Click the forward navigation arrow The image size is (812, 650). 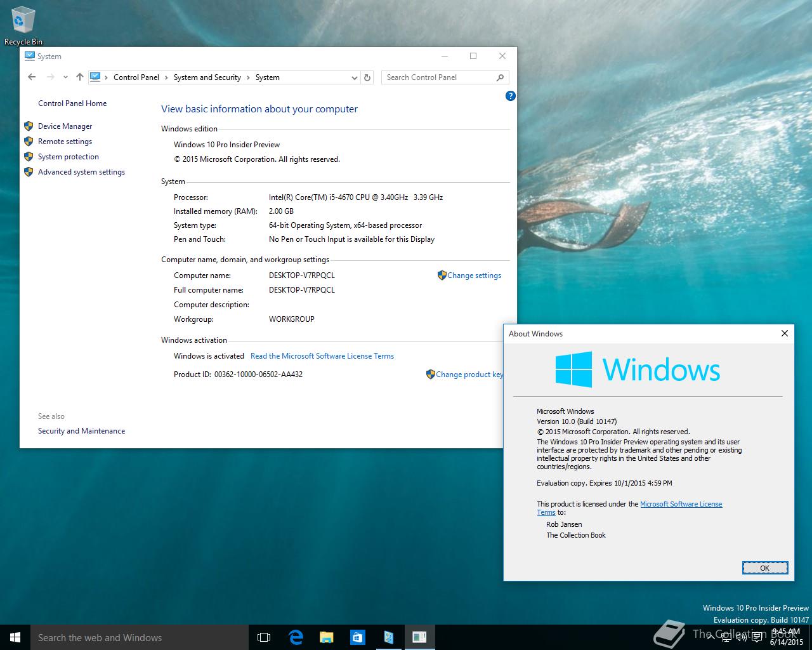click(x=50, y=77)
